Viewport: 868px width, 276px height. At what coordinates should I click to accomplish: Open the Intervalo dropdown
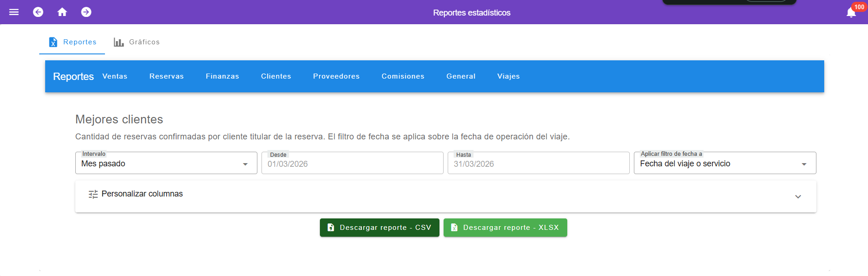click(166, 164)
